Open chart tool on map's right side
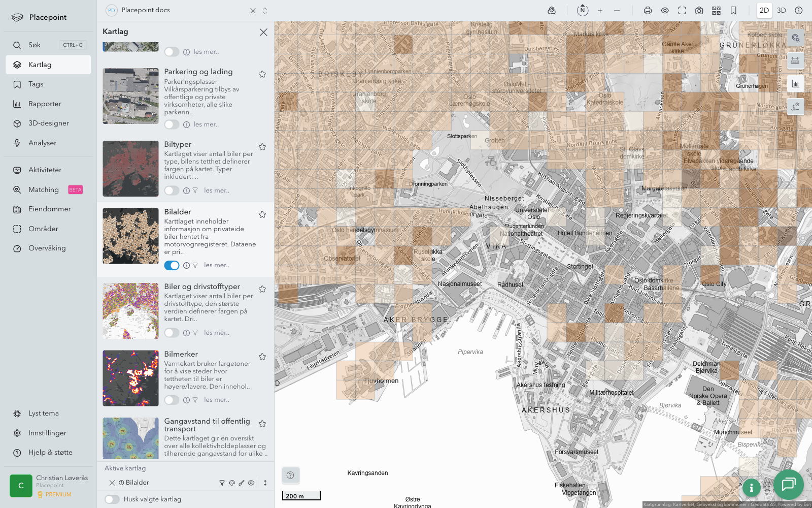Viewport: 812px width, 508px height. (795, 84)
